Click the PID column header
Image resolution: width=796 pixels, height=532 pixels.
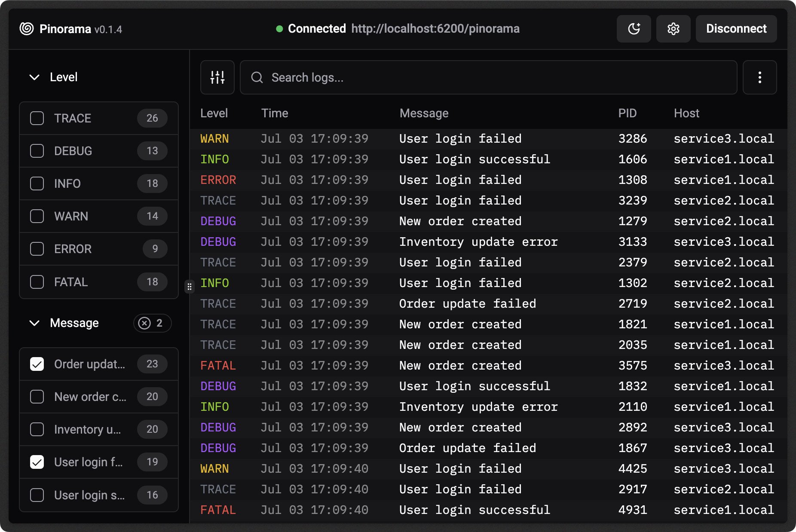(x=627, y=113)
